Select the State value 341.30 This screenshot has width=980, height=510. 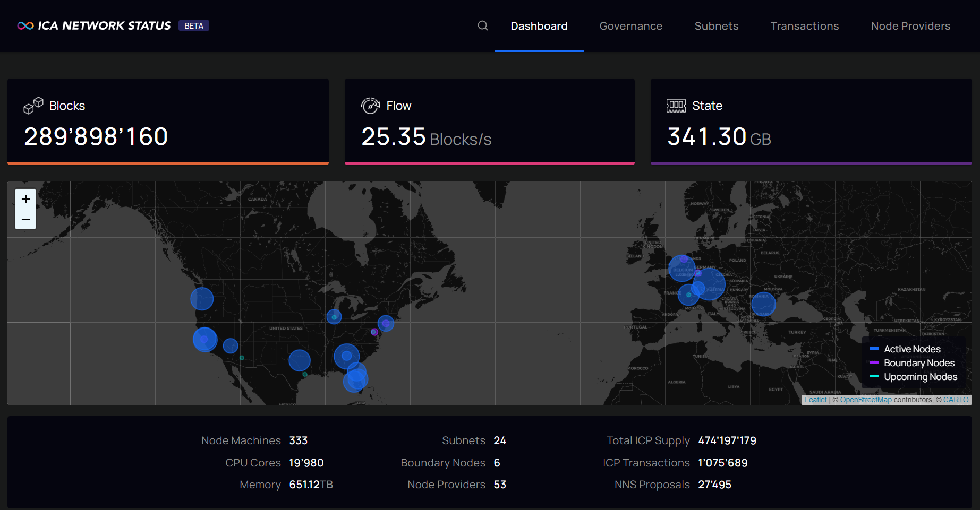pos(707,136)
